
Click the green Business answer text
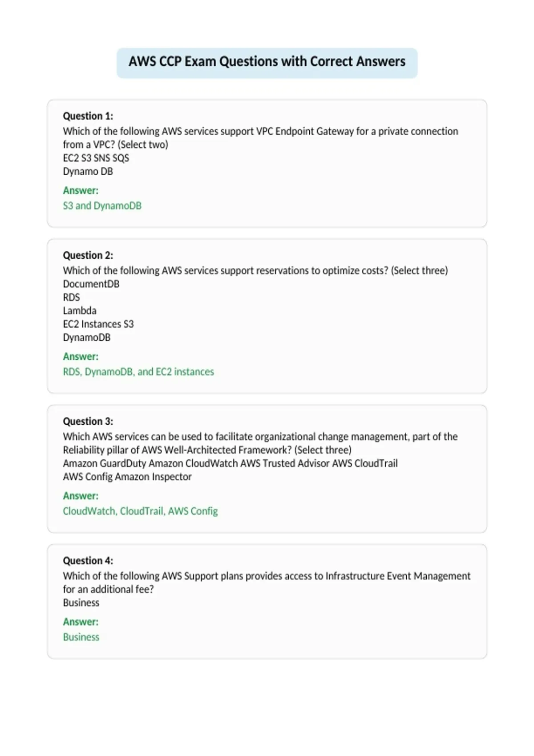point(81,637)
